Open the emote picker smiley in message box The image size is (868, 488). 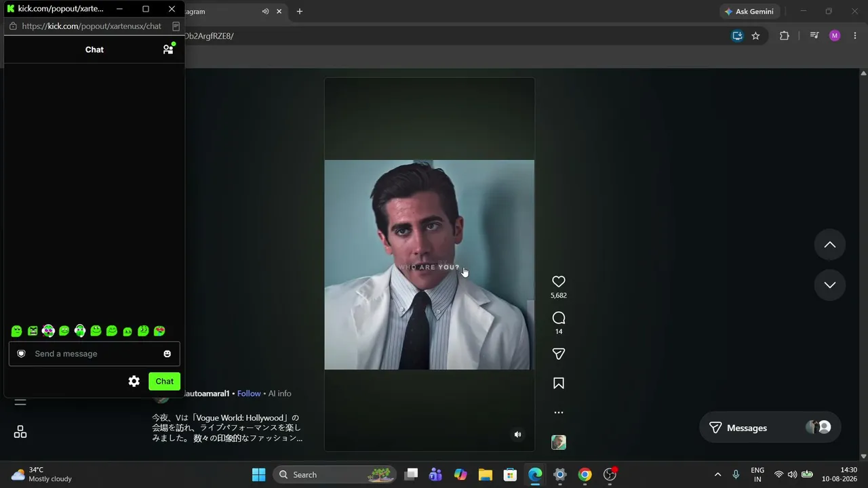pos(167,354)
